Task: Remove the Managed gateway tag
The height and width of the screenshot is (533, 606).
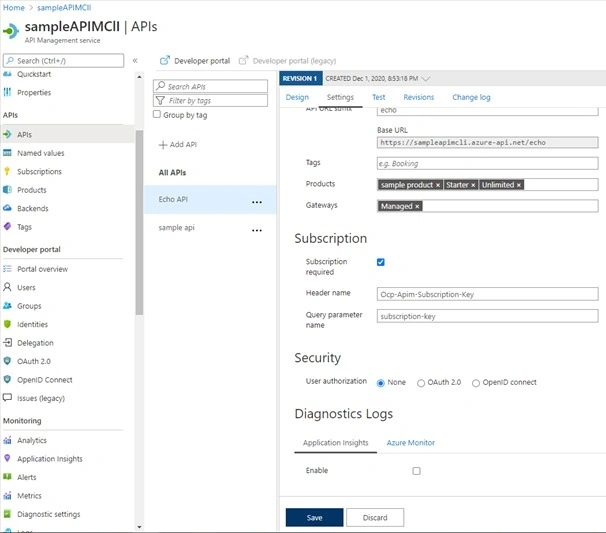Action: point(417,206)
